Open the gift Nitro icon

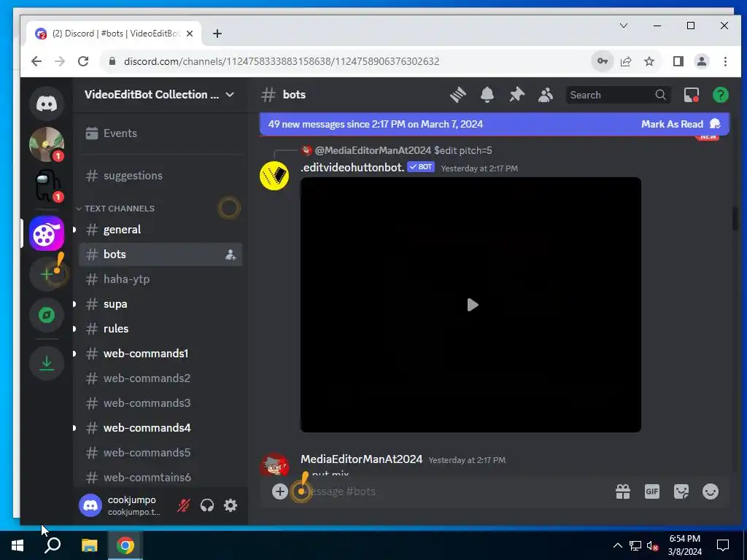click(x=623, y=491)
